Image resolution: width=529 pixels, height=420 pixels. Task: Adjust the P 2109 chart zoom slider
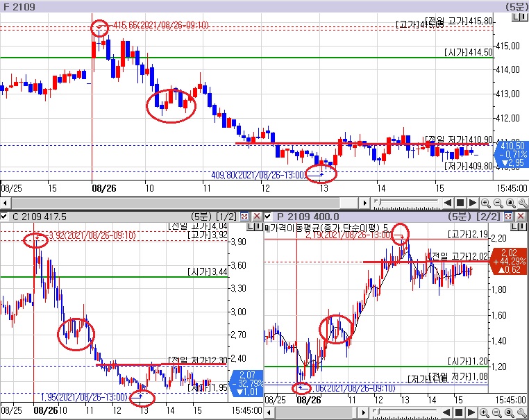[405, 412]
